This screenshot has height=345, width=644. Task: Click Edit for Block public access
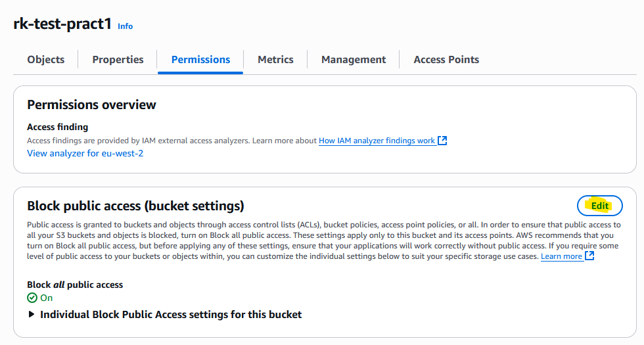pyautogui.click(x=599, y=206)
